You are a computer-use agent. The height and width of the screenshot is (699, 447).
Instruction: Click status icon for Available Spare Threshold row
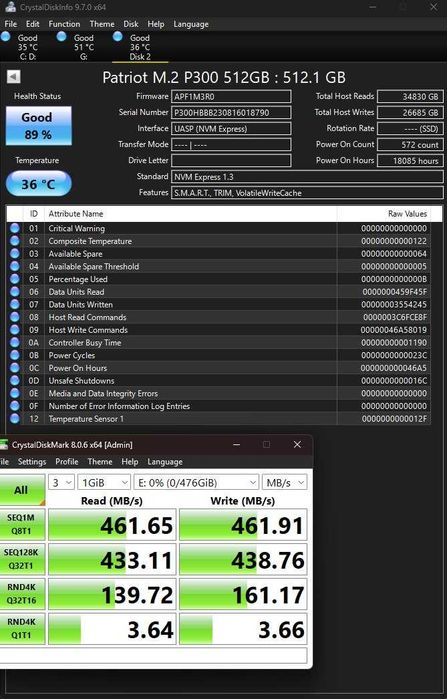[x=15, y=266]
